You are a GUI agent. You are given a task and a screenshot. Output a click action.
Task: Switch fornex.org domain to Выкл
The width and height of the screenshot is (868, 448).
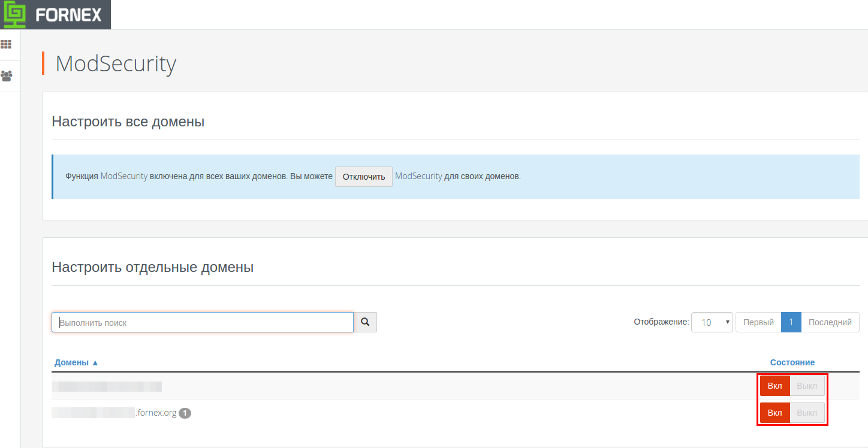[807, 413]
